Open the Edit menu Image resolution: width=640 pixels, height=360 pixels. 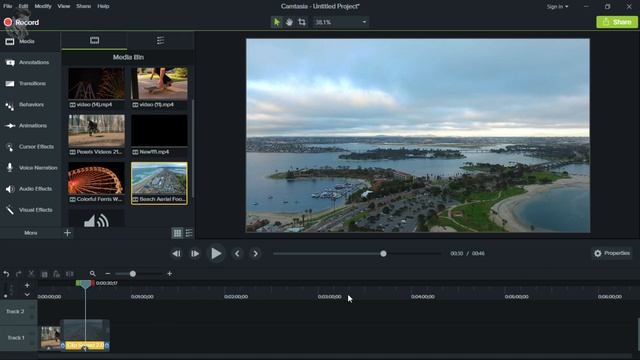coord(23,6)
